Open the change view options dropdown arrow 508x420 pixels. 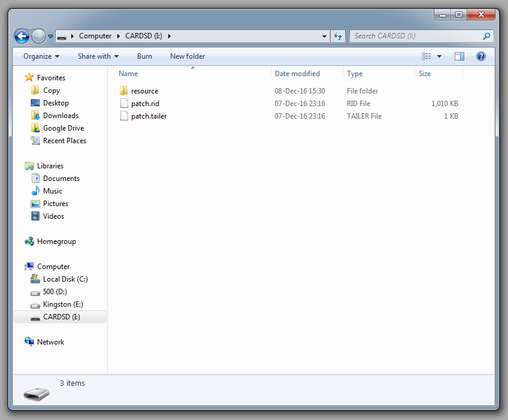(439, 56)
